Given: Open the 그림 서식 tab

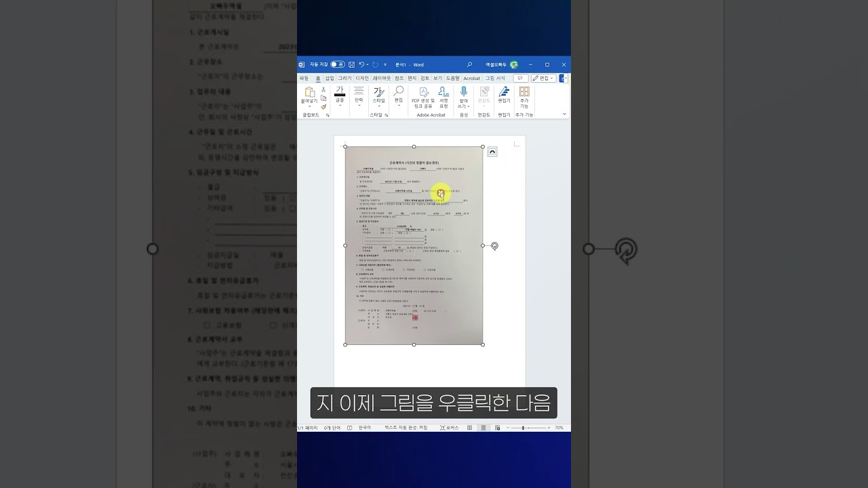Looking at the screenshot, I should [x=495, y=78].
